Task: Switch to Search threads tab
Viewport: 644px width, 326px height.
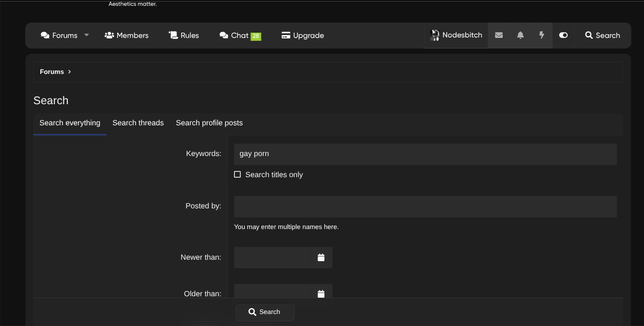Action: pyautogui.click(x=138, y=123)
